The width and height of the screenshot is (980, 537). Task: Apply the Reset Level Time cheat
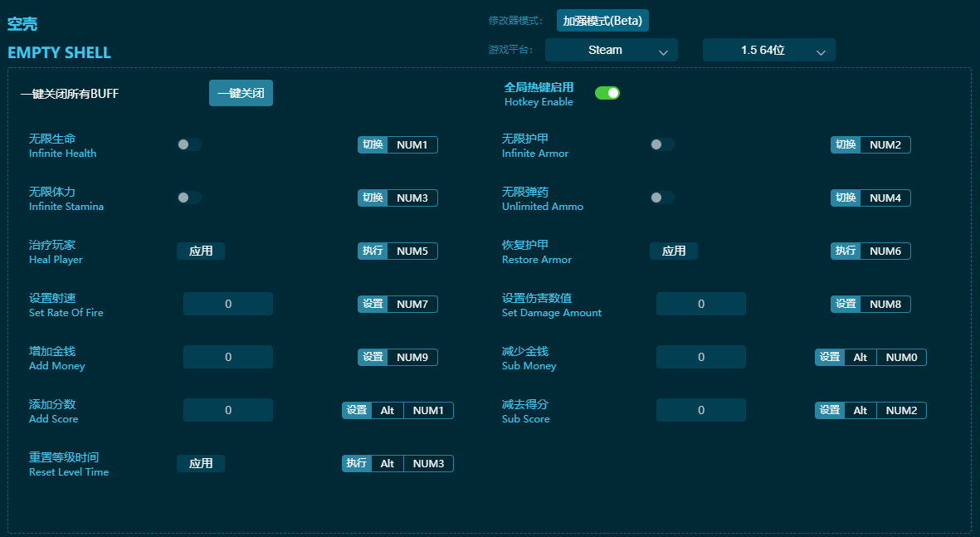pos(201,463)
